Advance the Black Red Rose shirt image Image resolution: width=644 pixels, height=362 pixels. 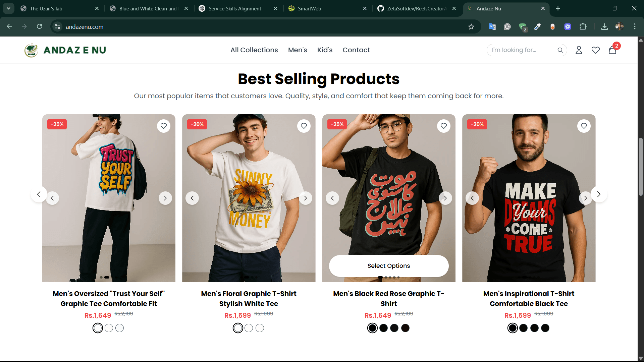tap(445, 198)
